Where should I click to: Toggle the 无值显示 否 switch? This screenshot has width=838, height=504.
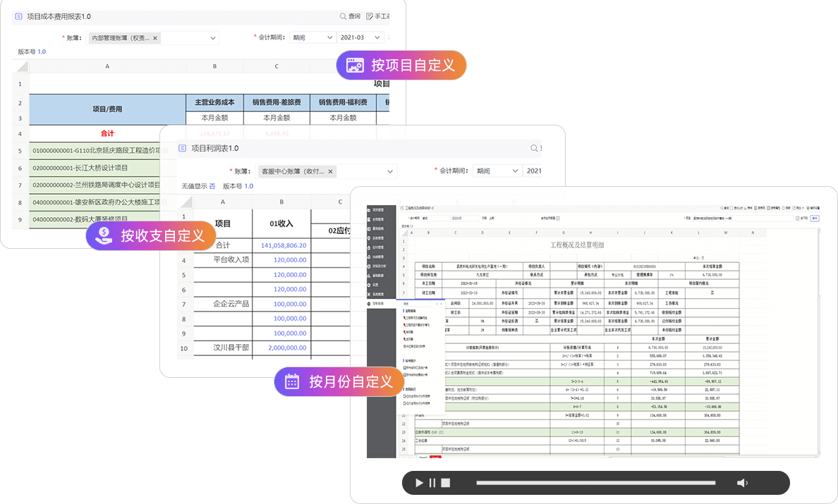point(212,186)
